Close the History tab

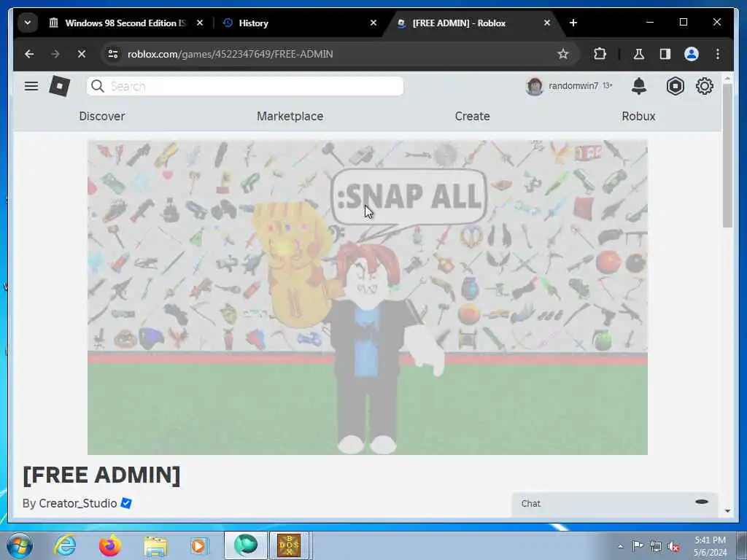(373, 23)
